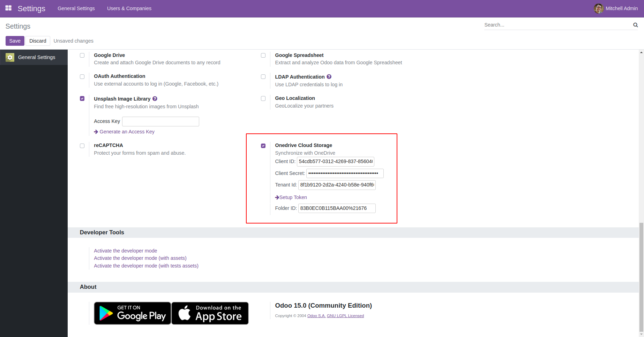This screenshot has height=337, width=644.
Task: Enable the Google Drive checkbox
Action: 82,55
